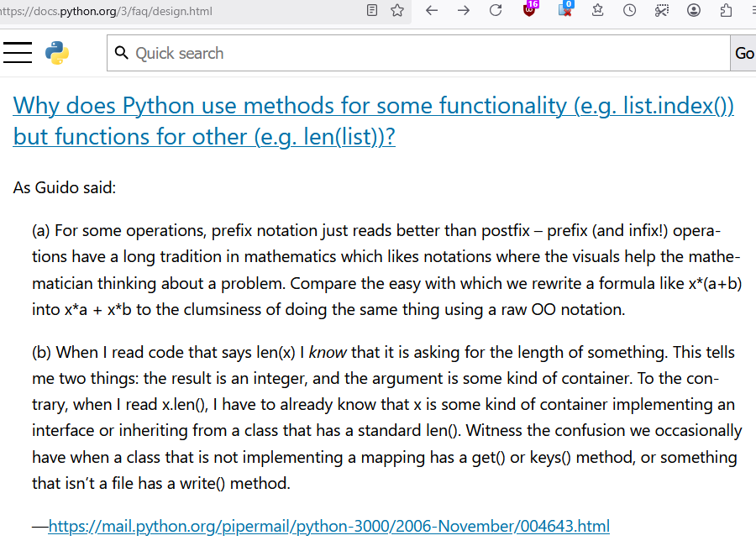Open the extensions puzzle icon
Screen dimensions: 756x546
(726, 10)
